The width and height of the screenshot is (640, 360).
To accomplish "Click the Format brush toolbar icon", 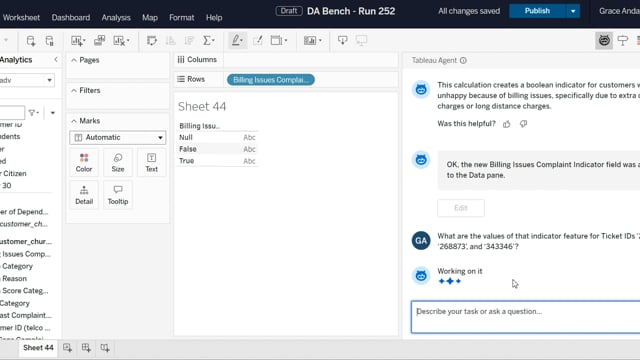I will [258, 40].
